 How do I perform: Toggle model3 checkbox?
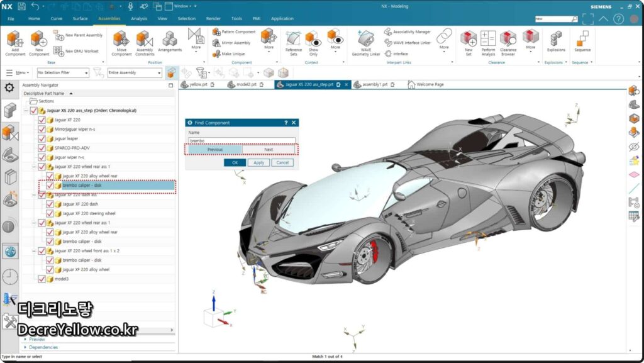[x=42, y=279]
